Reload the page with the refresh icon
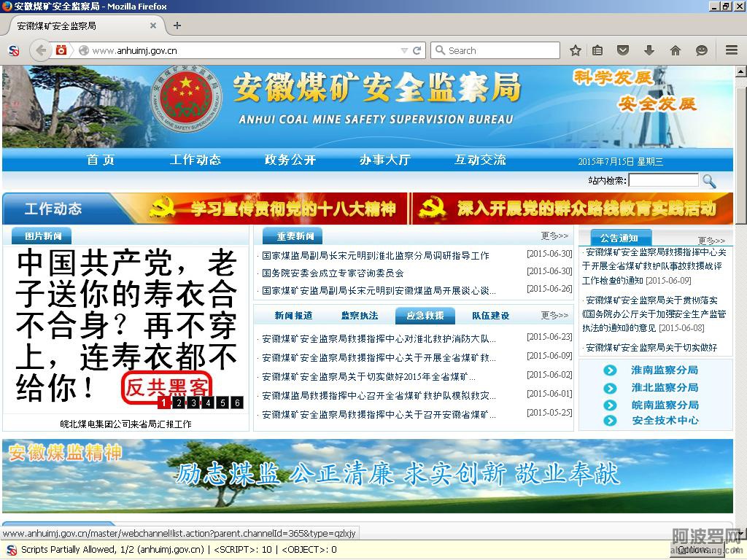Screen dimensions: 747x560 [x=417, y=51]
